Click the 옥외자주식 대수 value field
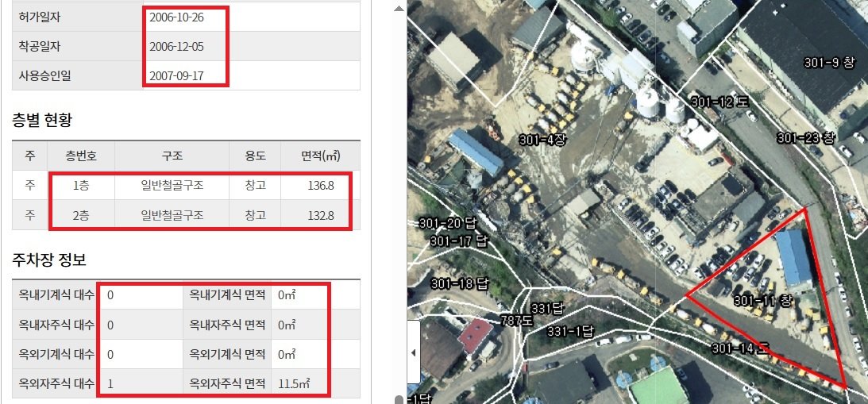The image size is (868, 404). coord(139,384)
